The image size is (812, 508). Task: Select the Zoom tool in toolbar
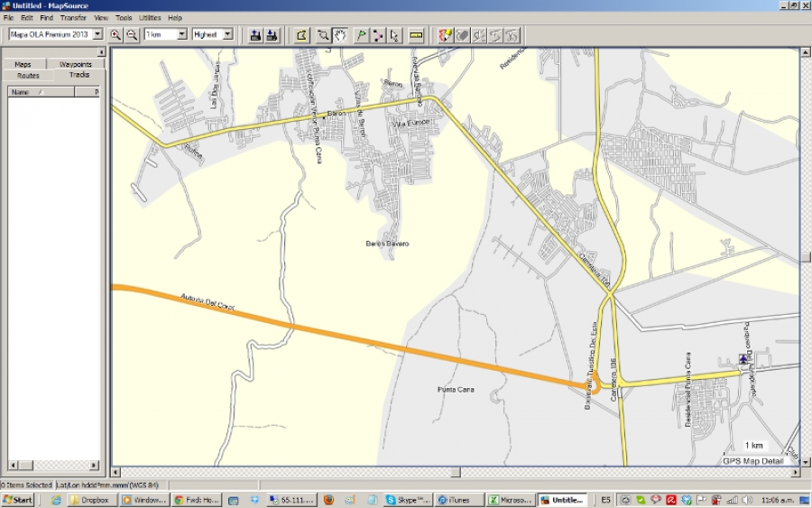point(323,35)
